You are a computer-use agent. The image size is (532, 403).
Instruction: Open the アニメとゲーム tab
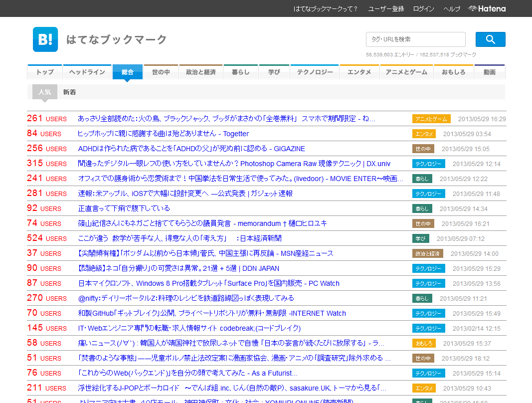[406, 72]
